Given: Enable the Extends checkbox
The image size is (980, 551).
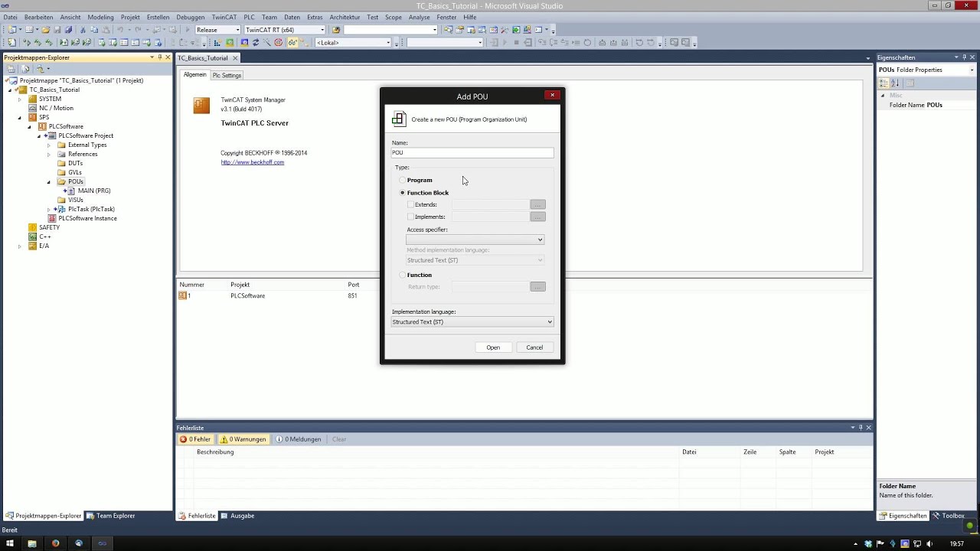Looking at the screenshot, I should (410, 204).
